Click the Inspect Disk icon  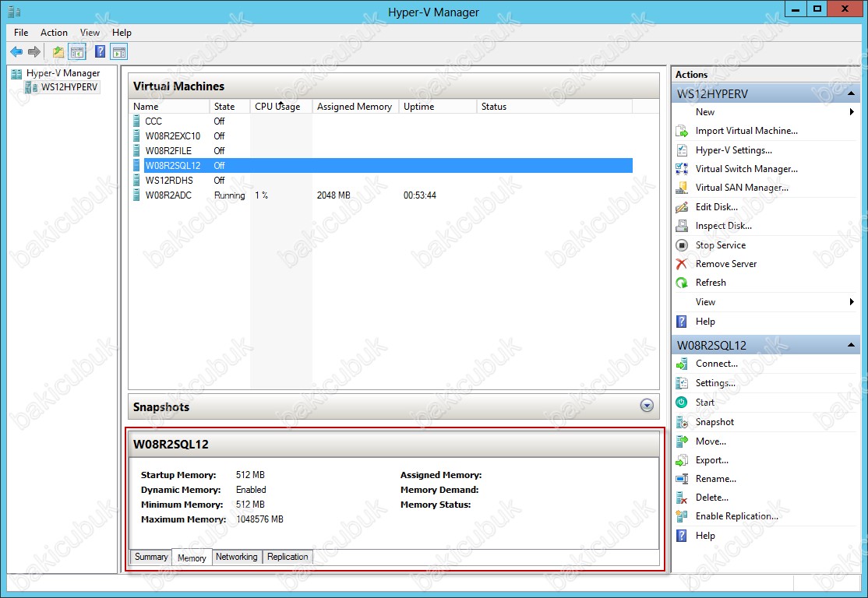(x=682, y=226)
